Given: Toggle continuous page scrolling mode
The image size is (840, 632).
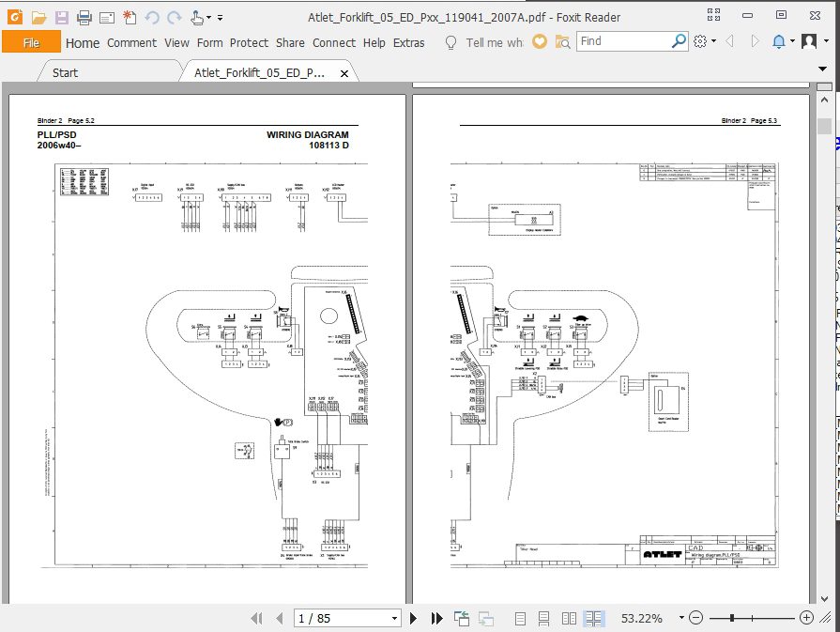Looking at the screenshot, I should 544,618.
